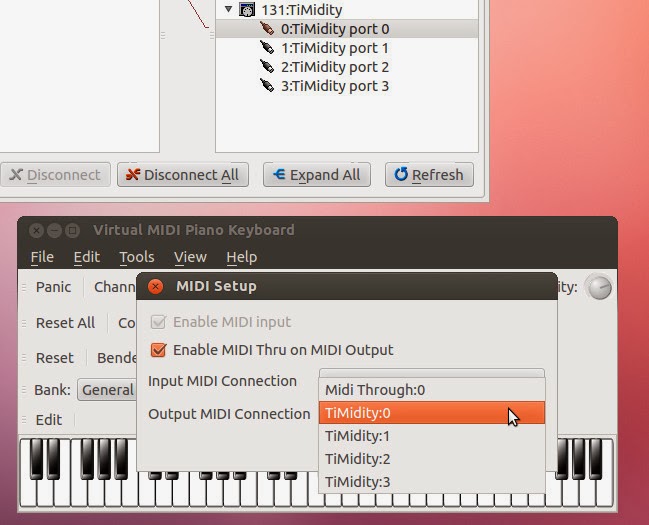Viewport: 649px width, 525px height.
Task: Open the File menu in Virtual MIDI Piano Keyboard
Action: click(42, 257)
